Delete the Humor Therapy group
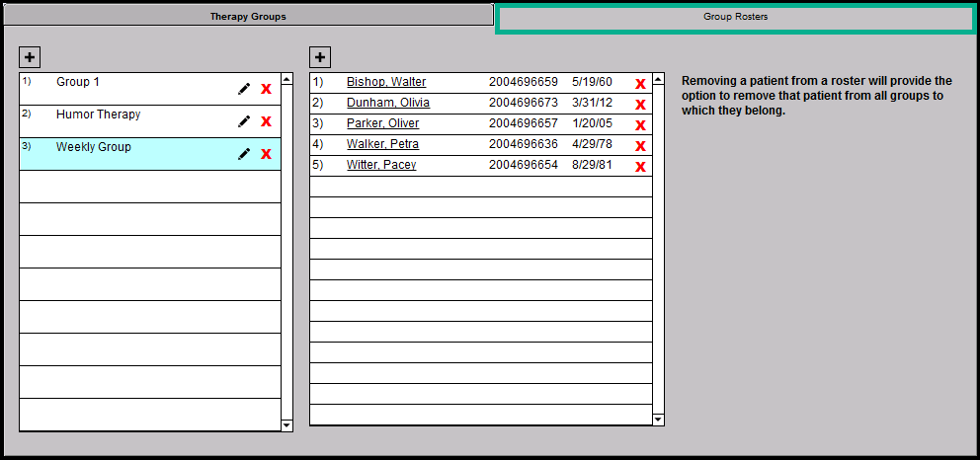This screenshot has width=980, height=460. [x=266, y=121]
